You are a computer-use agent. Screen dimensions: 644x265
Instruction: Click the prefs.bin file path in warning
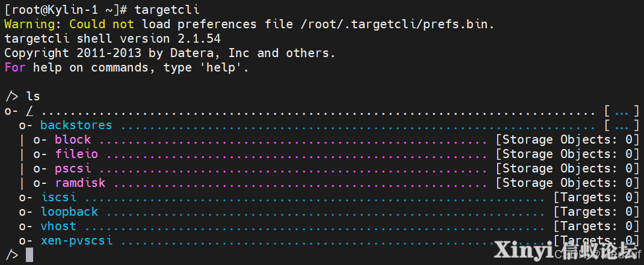coord(398,24)
